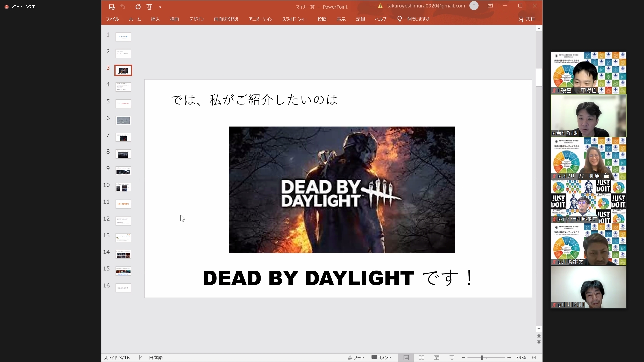This screenshot has height=362, width=644.
Task: Click the zoom slider handle
Action: 482,358
